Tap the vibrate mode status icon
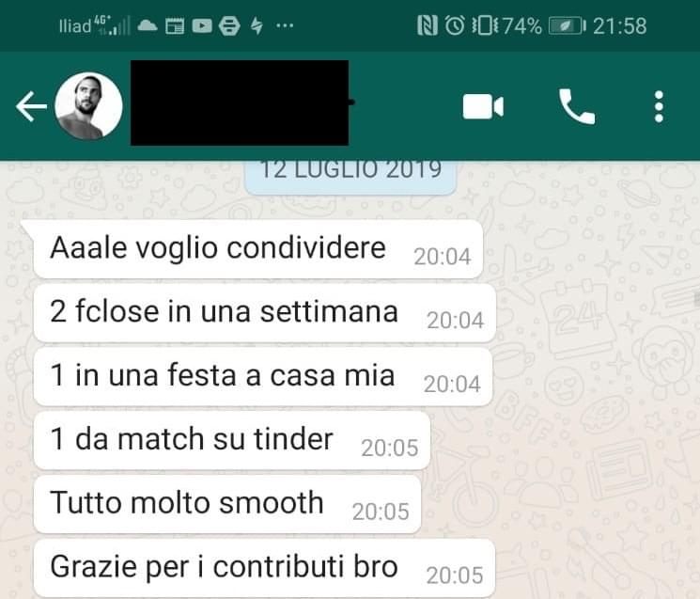Image resolution: width=700 pixels, height=599 pixels. click(x=485, y=25)
